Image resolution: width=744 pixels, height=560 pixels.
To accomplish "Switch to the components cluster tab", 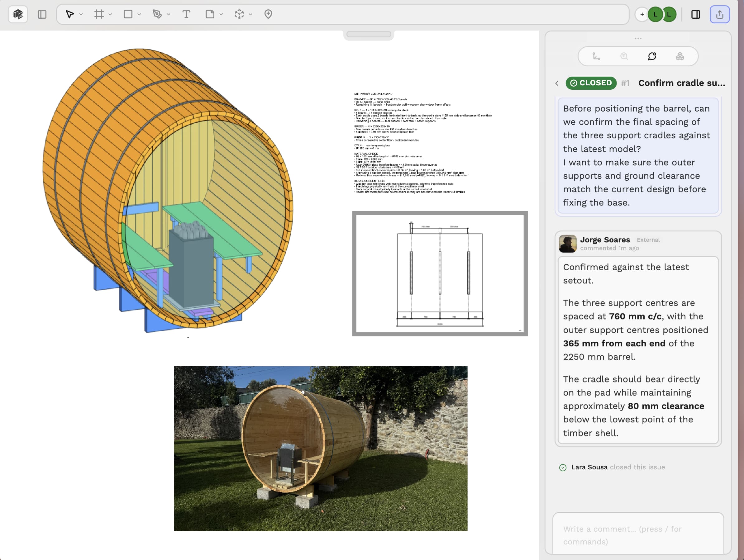I will coord(680,56).
